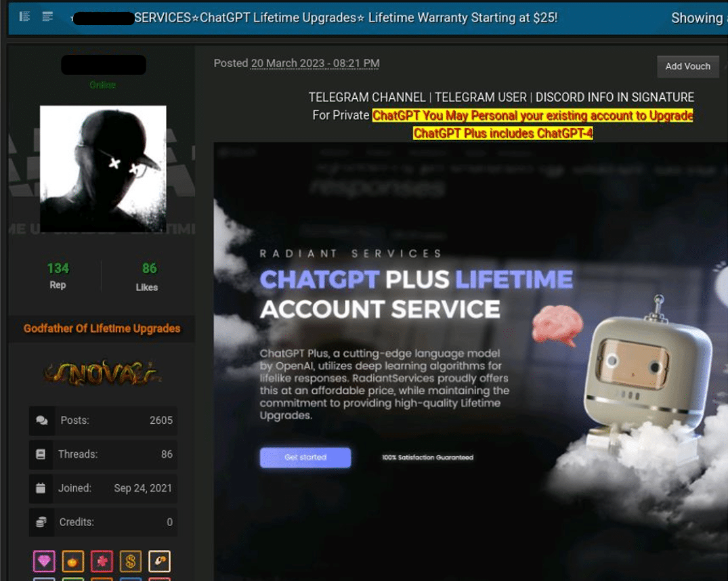
Task: Click the Posts speech bubble icon
Action: coord(42,421)
